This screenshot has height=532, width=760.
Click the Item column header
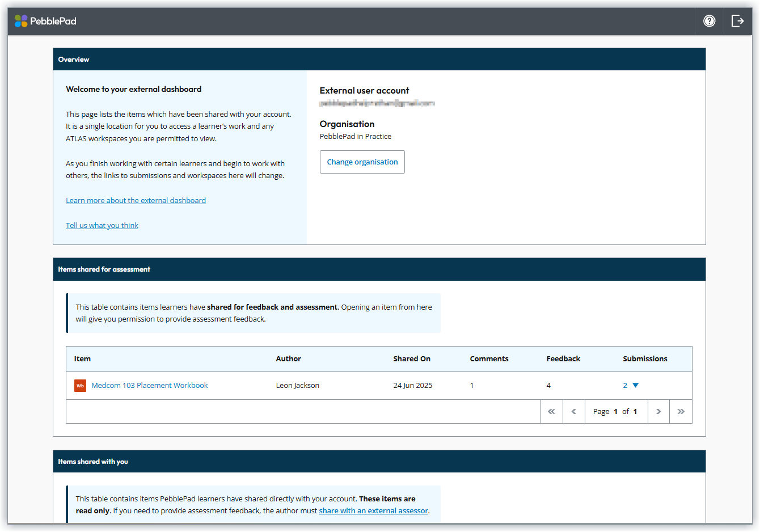[x=82, y=359]
